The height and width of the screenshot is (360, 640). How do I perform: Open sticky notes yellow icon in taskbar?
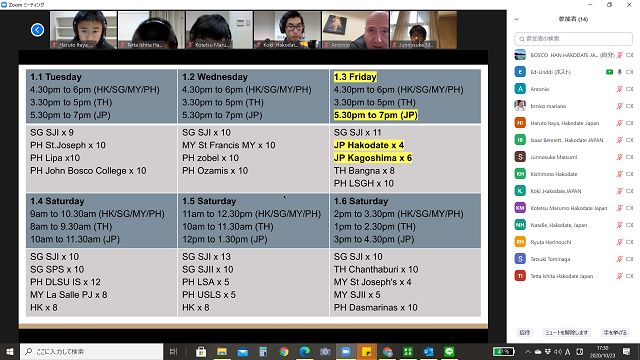click(366, 351)
